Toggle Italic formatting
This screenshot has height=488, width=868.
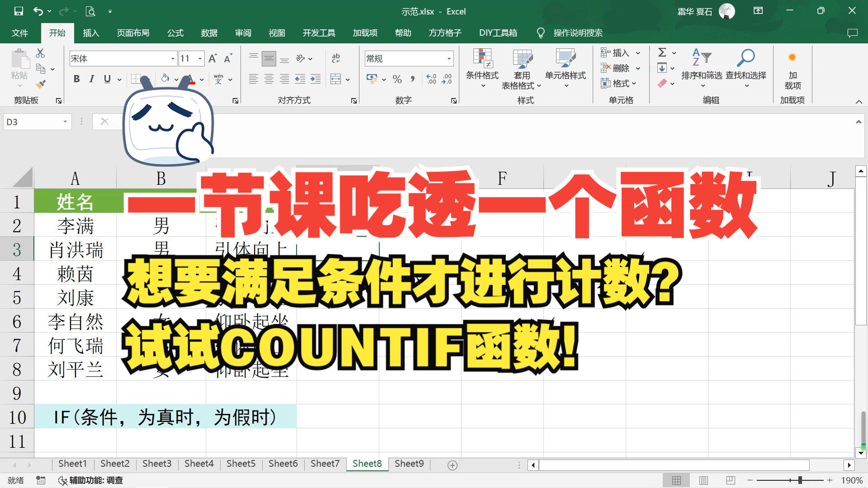click(x=92, y=79)
